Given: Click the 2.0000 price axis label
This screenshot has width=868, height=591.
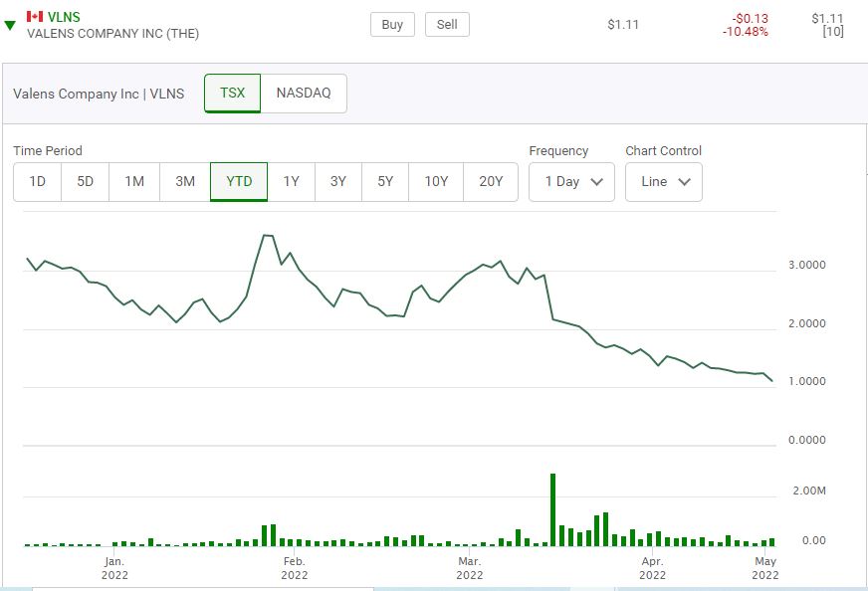Looking at the screenshot, I should [806, 323].
